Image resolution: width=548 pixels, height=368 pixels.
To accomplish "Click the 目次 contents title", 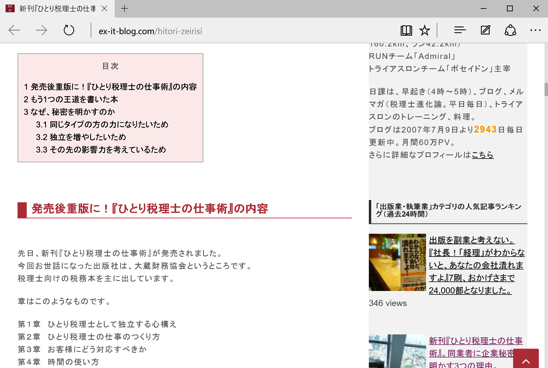I will pos(110,66).
